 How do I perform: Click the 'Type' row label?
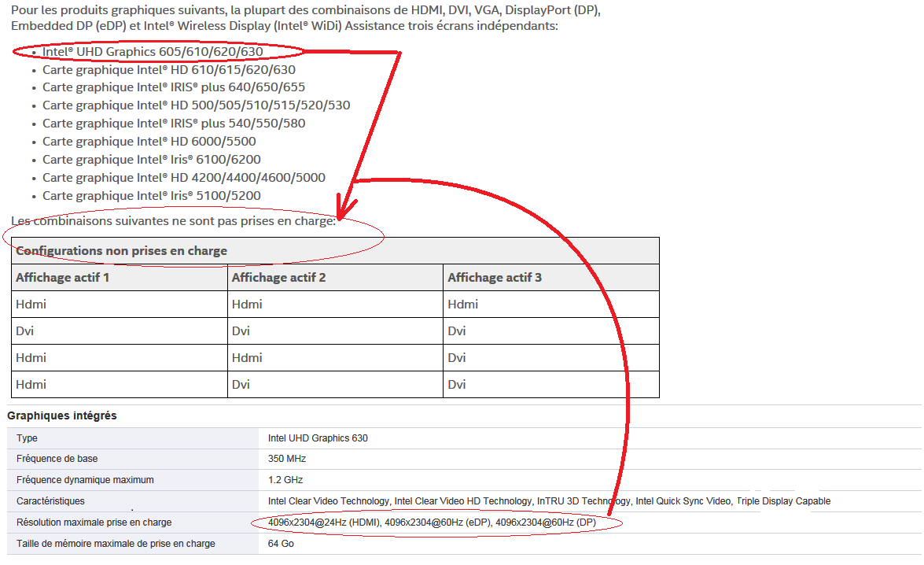[x=27, y=438]
